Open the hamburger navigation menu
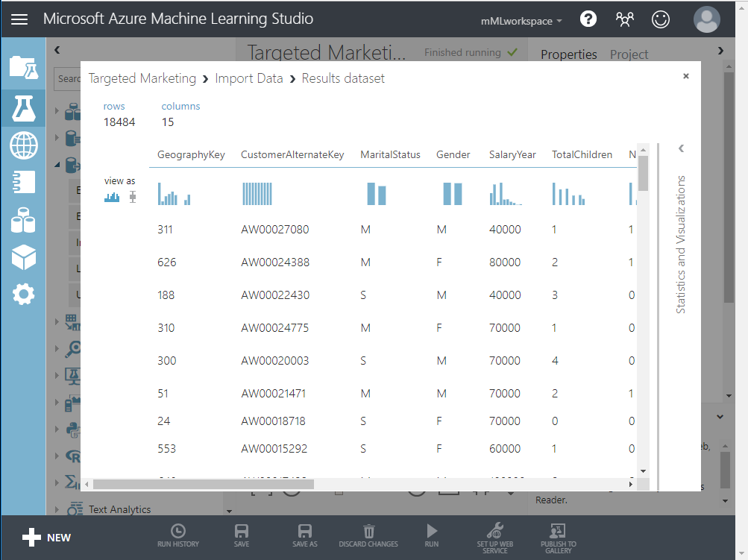 [x=19, y=19]
